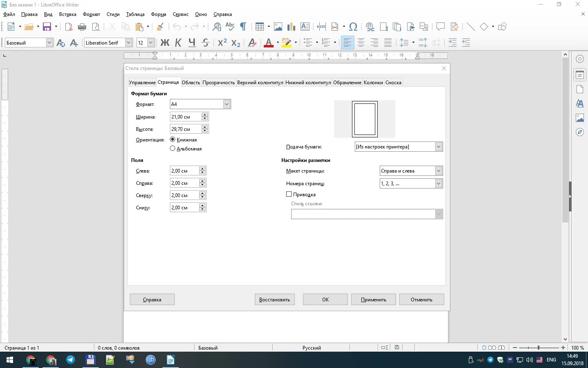This screenshot has height=368, width=588.
Task: Click the Высота height input field
Action: click(x=186, y=129)
